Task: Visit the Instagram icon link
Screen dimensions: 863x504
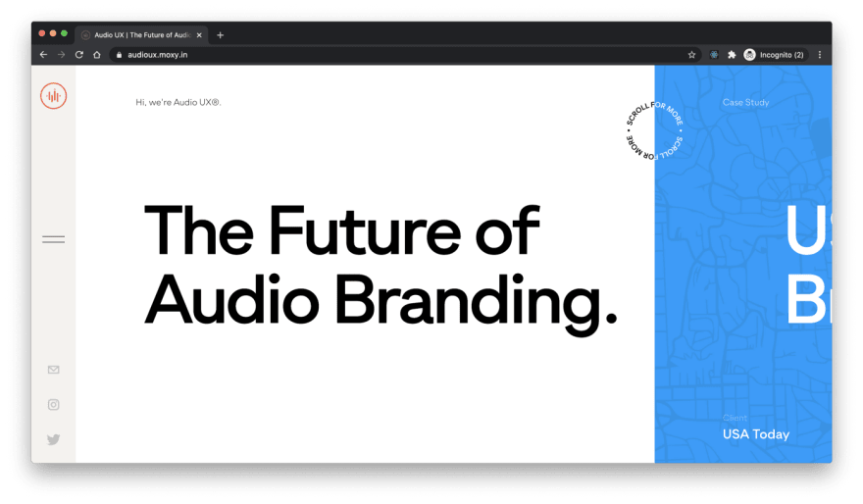Action: point(53,405)
